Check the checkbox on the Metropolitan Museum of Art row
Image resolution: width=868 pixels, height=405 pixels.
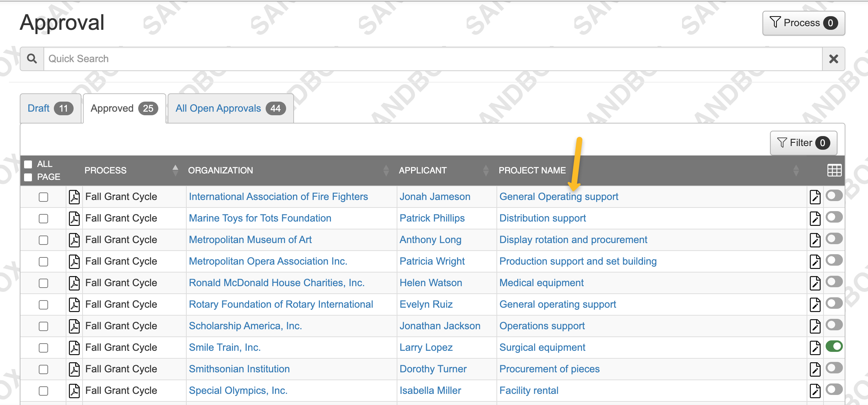pyautogui.click(x=43, y=240)
